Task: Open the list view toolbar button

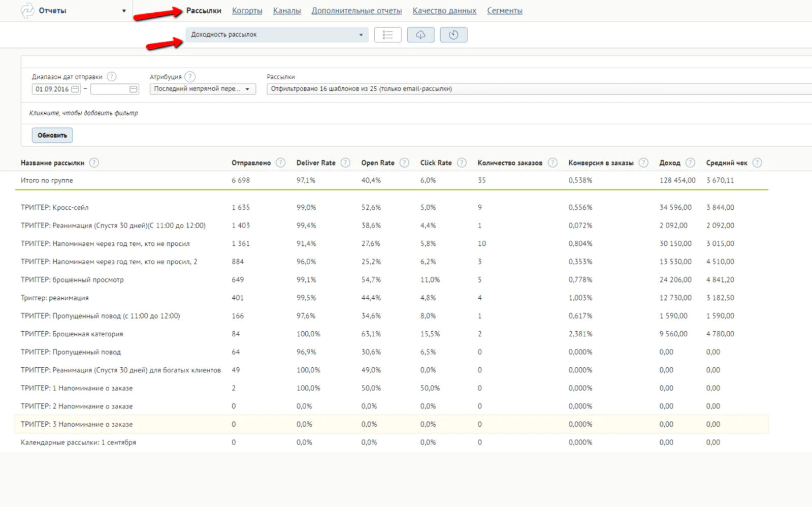Action: point(387,35)
